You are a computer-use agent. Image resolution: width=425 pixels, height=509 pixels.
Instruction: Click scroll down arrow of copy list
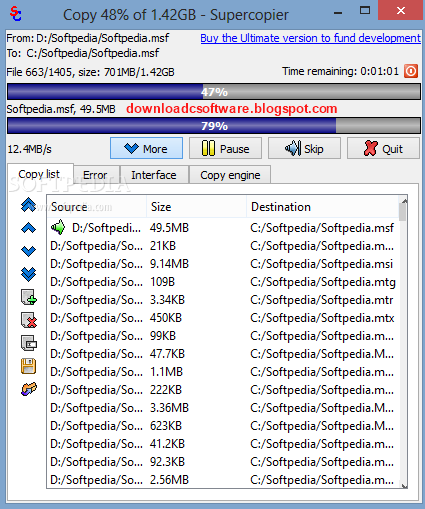point(404,486)
